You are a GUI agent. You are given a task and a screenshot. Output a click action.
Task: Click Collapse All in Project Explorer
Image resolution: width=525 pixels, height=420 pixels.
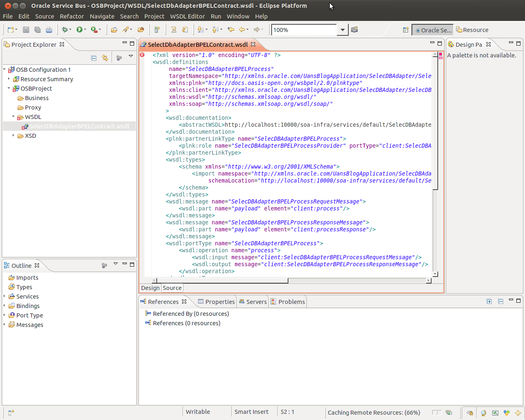click(x=94, y=58)
